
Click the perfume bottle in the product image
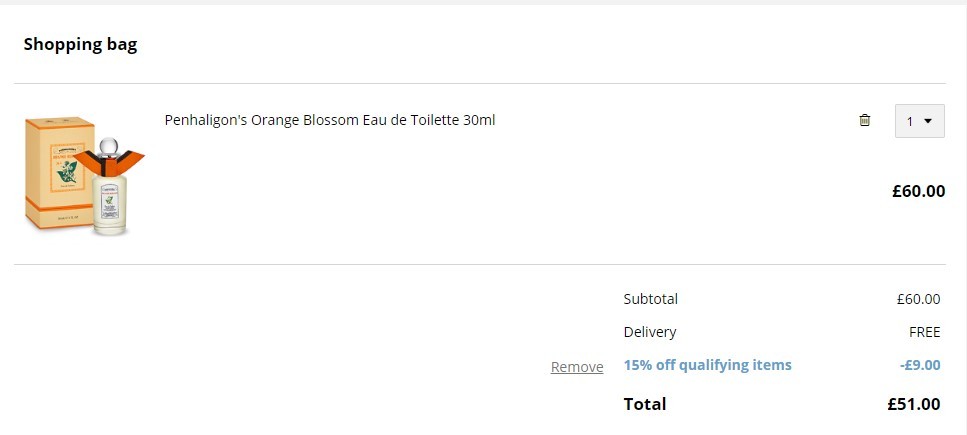(x=110, y=188)
